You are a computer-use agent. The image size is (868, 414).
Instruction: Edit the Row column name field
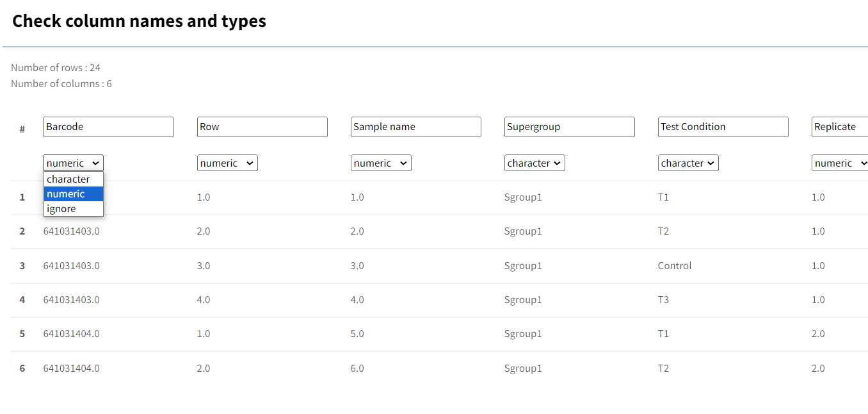(x=262, y=127)
